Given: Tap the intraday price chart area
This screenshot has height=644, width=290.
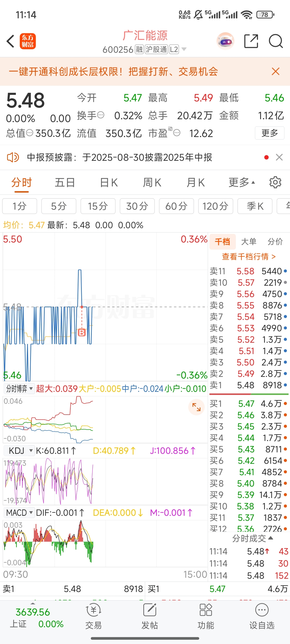Looking at the screenshot, I should coord(105,307).
